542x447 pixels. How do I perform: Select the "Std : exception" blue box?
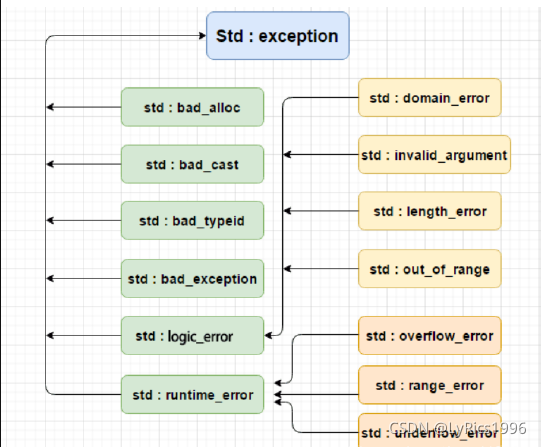(x=278, y=36)
